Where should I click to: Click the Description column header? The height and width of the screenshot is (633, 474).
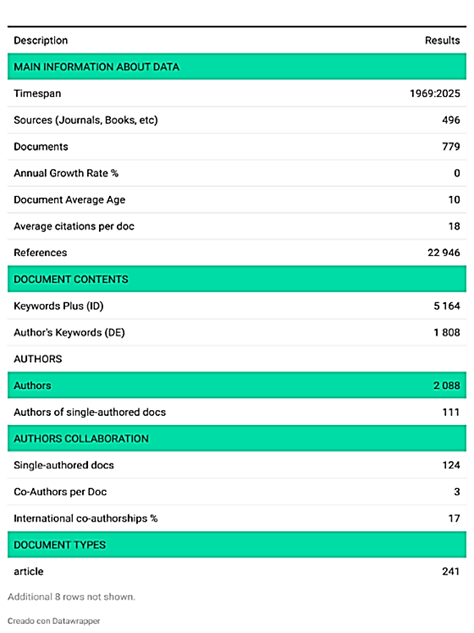41,40
